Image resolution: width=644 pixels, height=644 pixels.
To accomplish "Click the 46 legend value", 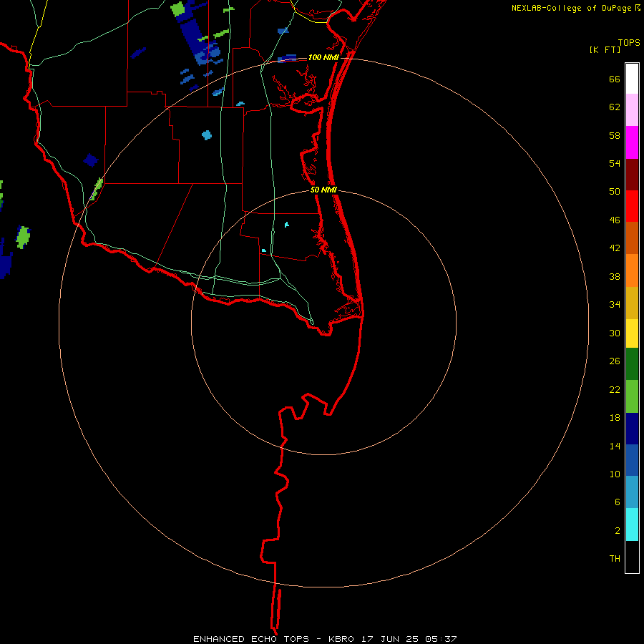I will point(615,220).
